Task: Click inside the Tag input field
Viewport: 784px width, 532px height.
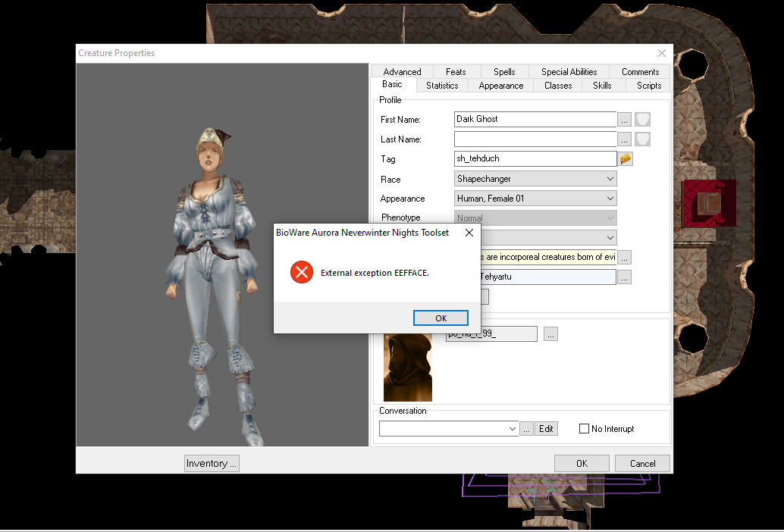Action: (531, 158)
